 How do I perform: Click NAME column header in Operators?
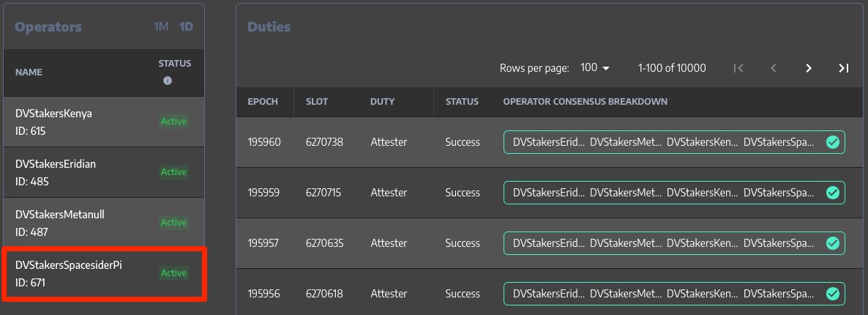pyautogui.click(x=29, y=72)
